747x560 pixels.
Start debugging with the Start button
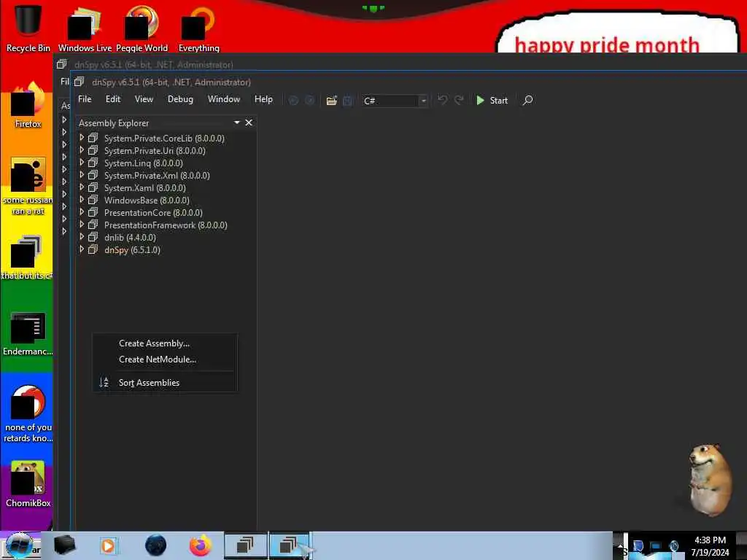point(492,101)
